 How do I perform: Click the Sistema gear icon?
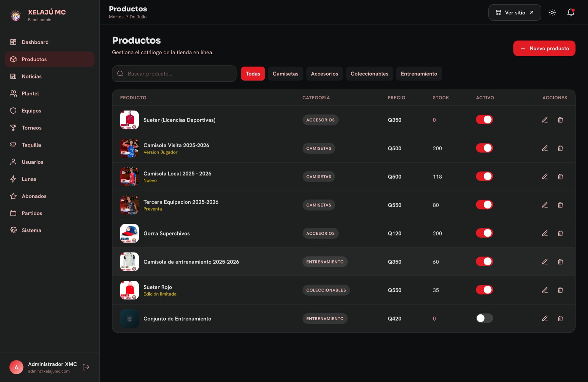coord(13,230)
